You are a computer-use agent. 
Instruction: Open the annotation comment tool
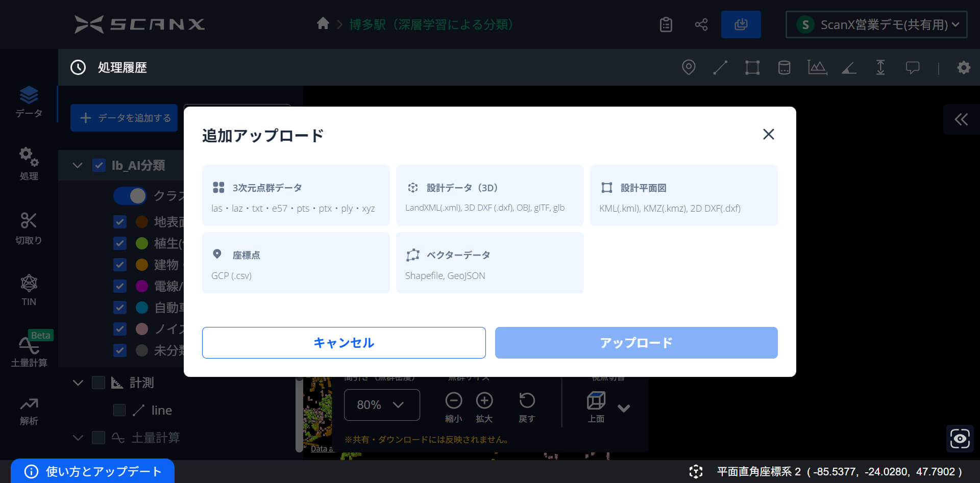[912, 67]
